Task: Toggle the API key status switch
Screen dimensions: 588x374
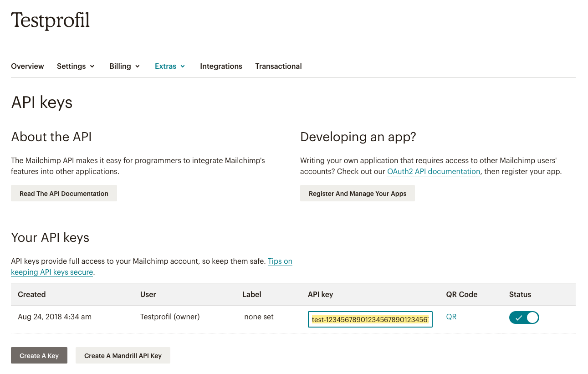Action: (524, 318)
